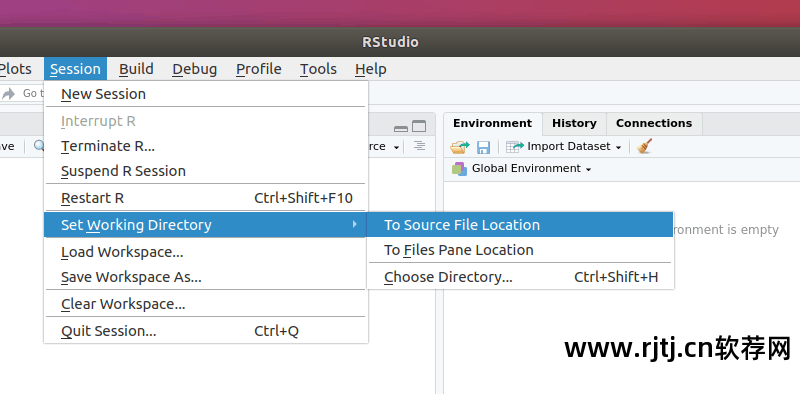Click the broom clear environment icon

pyautogui.click(x=644, y=146)
